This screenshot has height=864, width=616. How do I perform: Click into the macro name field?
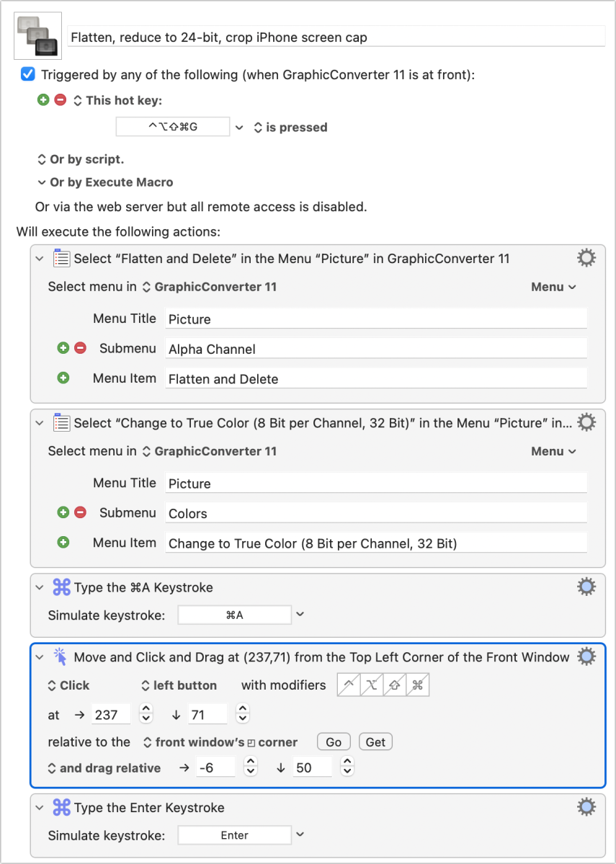(336, 37)
